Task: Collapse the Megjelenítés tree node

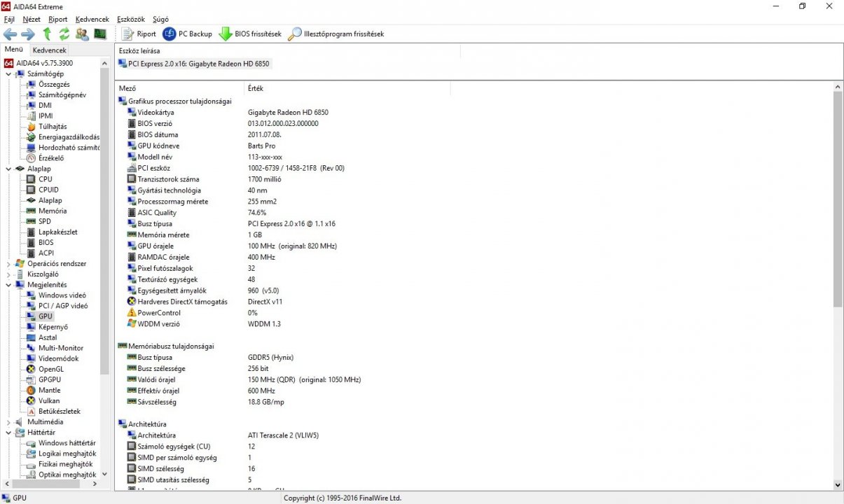Action: (8, 285)
